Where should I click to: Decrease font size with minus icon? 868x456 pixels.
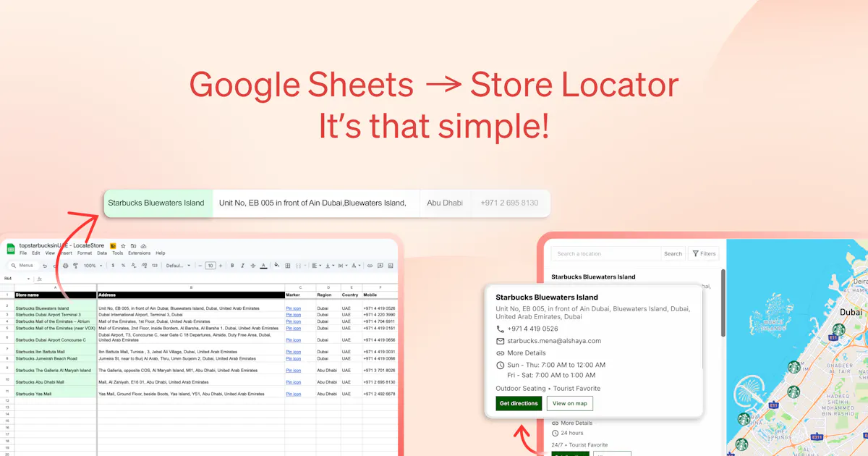(x=200, y=266)
